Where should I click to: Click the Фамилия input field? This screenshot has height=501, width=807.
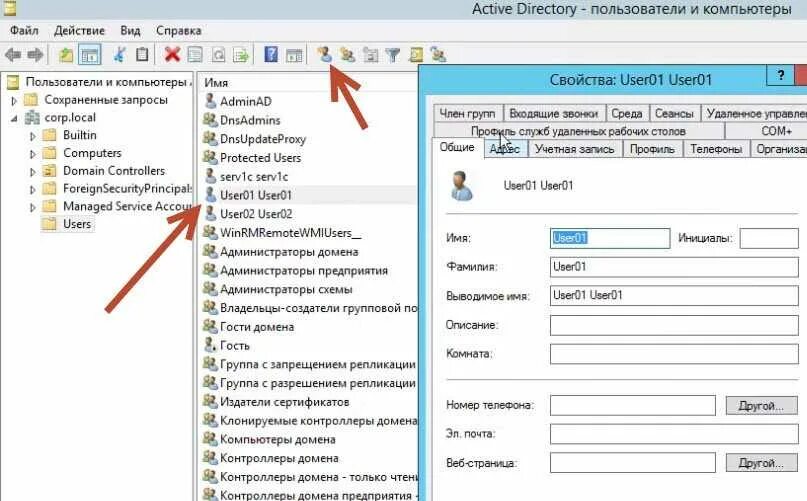tap(674, 267)
